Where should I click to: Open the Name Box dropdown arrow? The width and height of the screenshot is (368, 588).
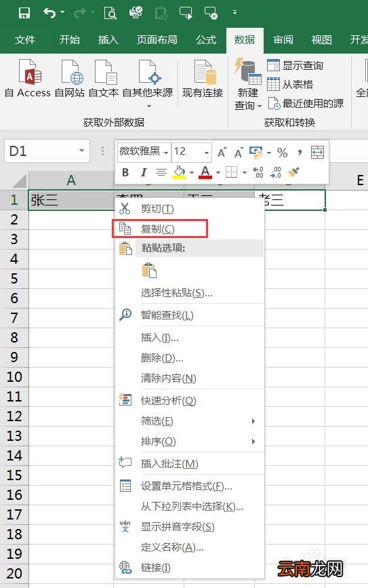(81, 151)
